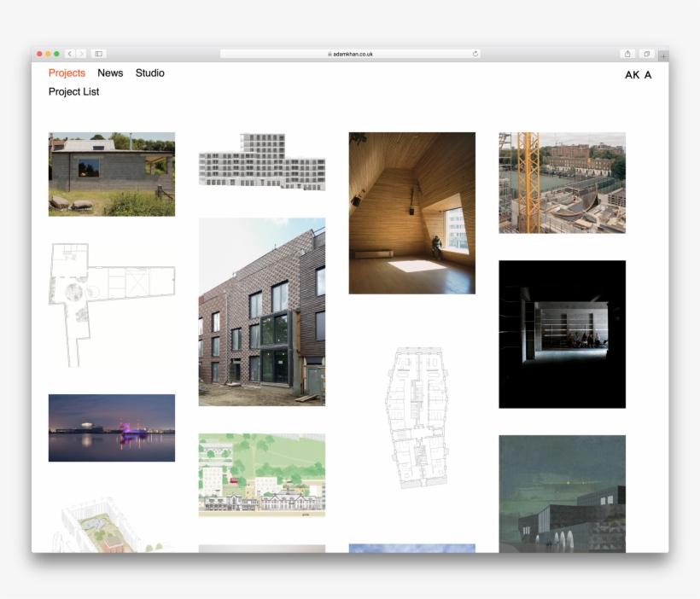
Task: Click the adamkhan.co.uk address bar
Action: pyautogui.click(x=350, y=54)
